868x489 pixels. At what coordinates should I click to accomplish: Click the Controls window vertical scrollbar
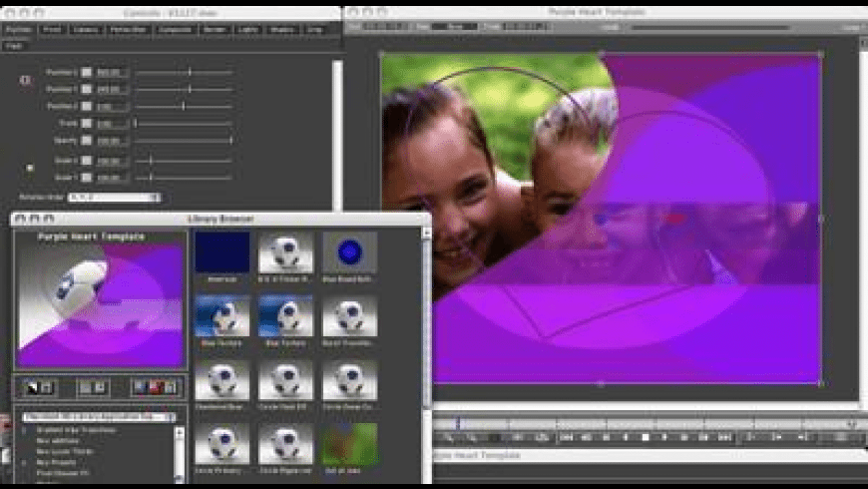click(337, 136)
